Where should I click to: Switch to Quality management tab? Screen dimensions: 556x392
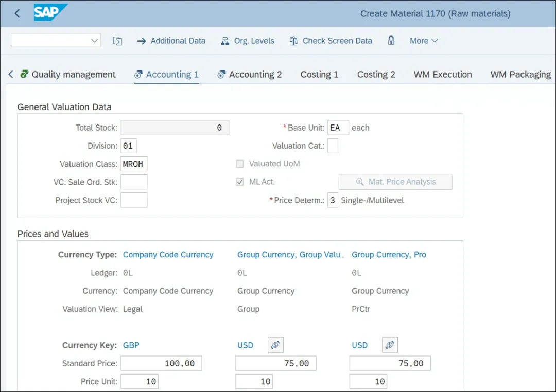(68, 75)
